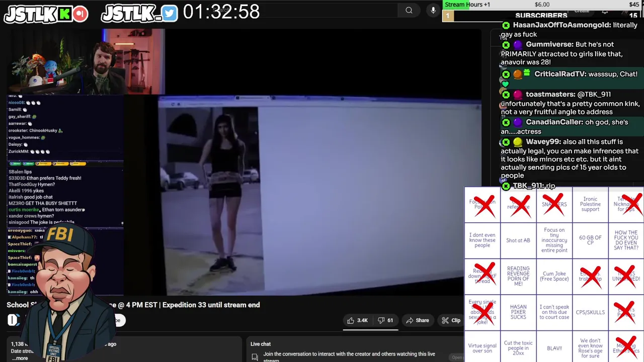This screenshot has height=362, width=644.
Task: Expand the description with ...more
Action: (20, 358)
